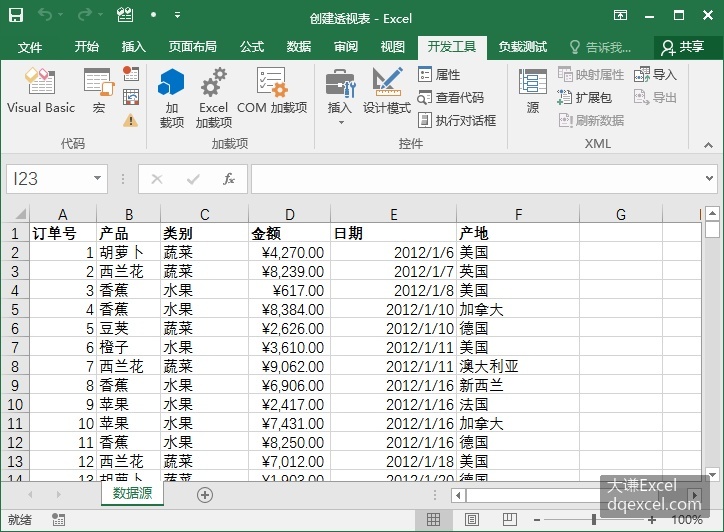Open control 属性 properties
Image resolution: width=724 pixels, height=532 pixels.
click(x=439, y=74)
